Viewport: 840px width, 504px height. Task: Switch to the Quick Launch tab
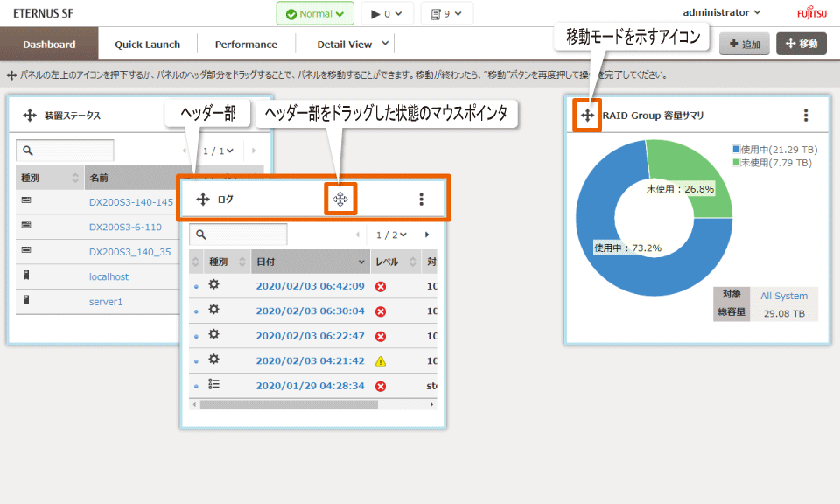(147, 45)
